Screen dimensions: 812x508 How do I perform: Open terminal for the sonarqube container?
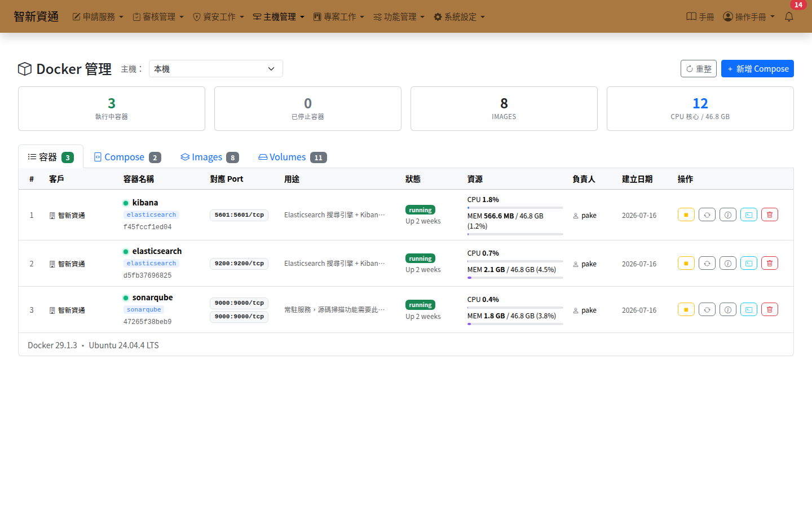pos(749,309)
